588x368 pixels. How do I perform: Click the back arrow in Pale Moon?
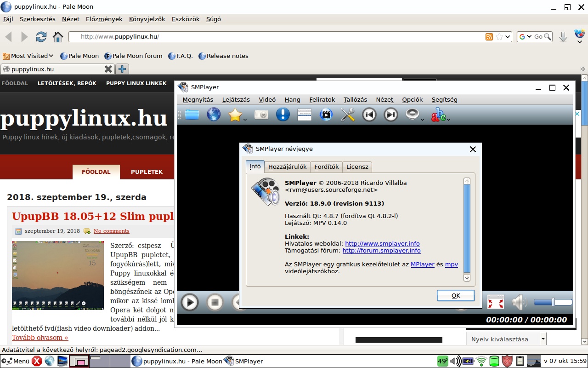click(x=8, y=37)
